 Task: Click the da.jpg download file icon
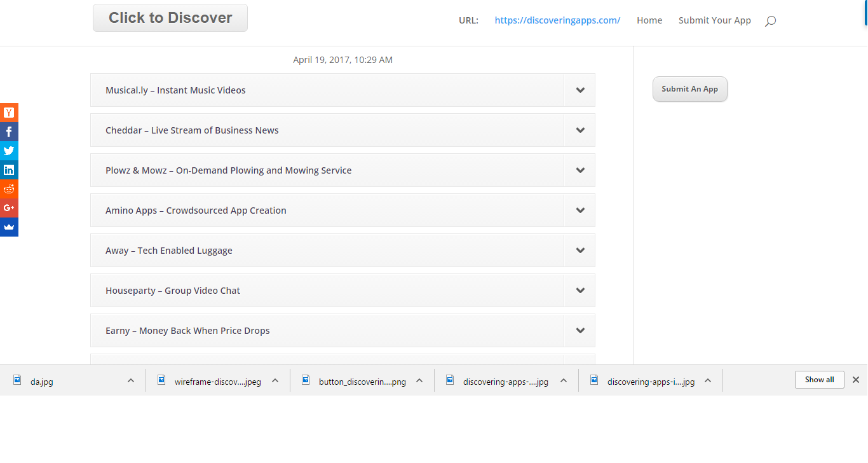[x=18, y=380]
